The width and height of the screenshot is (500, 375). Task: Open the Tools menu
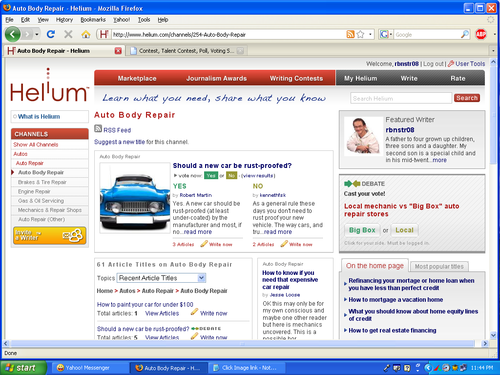[x=144, y=20]
